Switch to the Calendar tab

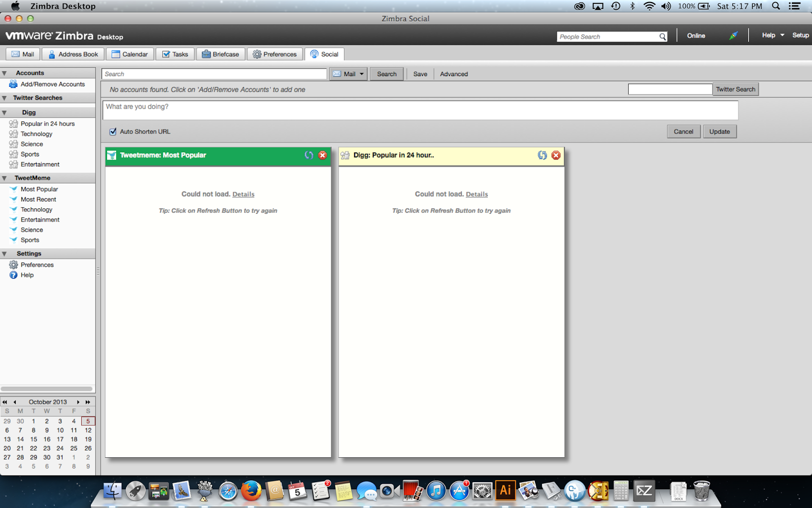point(129,54)
